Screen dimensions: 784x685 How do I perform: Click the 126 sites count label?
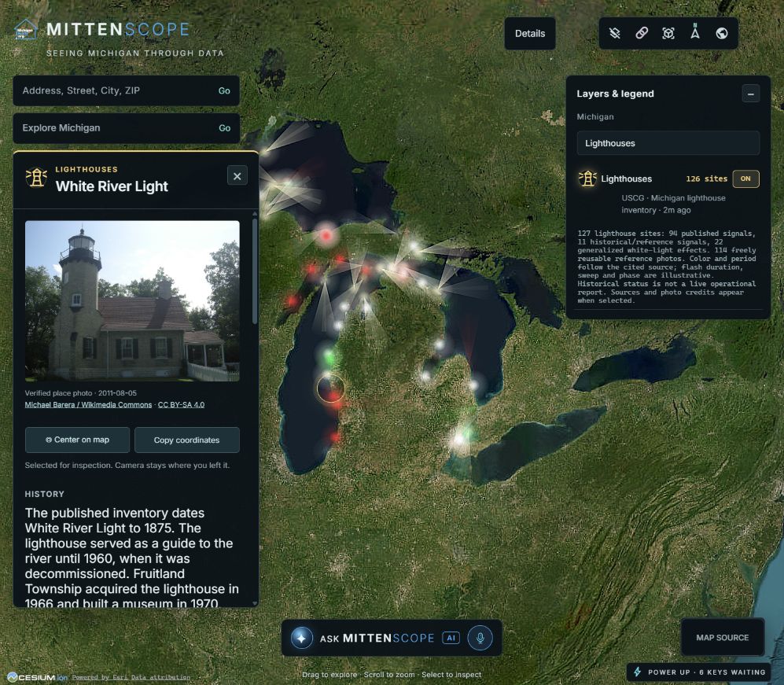(706, 179)
